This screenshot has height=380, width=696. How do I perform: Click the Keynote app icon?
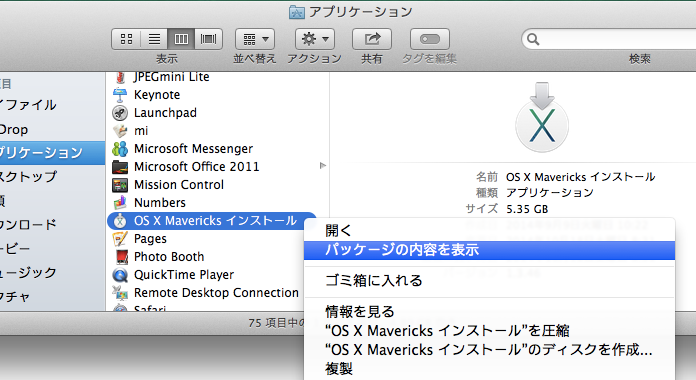coord(120,95)
